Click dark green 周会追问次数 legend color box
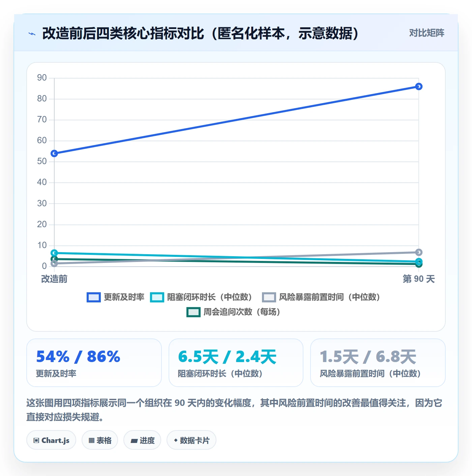The image size is (472, 476). (194, 312)
